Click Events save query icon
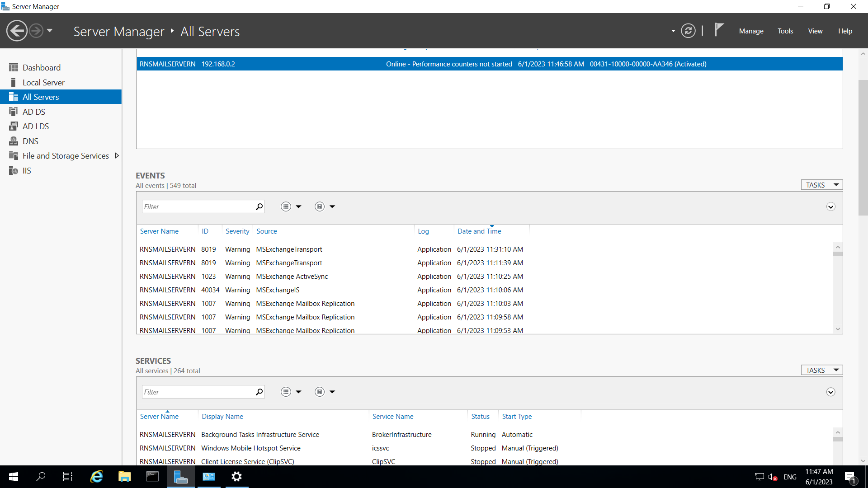The image size is (868, 488). tap(320, 206)
